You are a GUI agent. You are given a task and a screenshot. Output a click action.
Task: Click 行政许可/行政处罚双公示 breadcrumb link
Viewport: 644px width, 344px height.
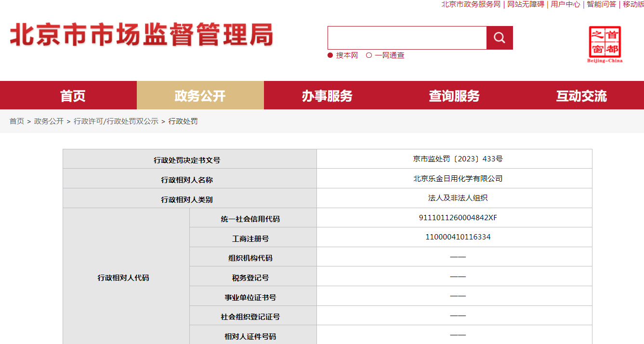point(116,121)
